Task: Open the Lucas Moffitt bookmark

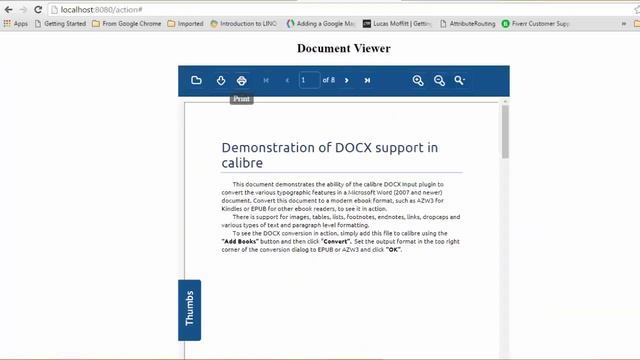Action: pos(397,24)
